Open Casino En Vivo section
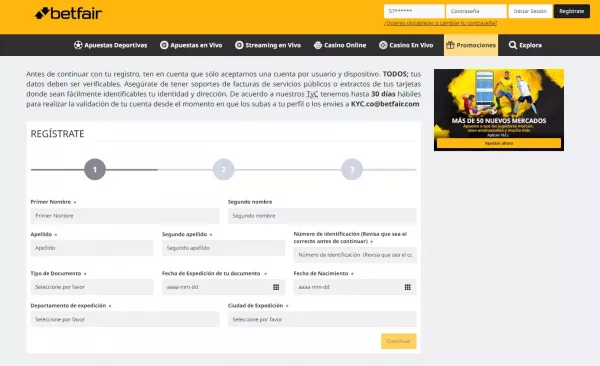 tap(406, 45)
